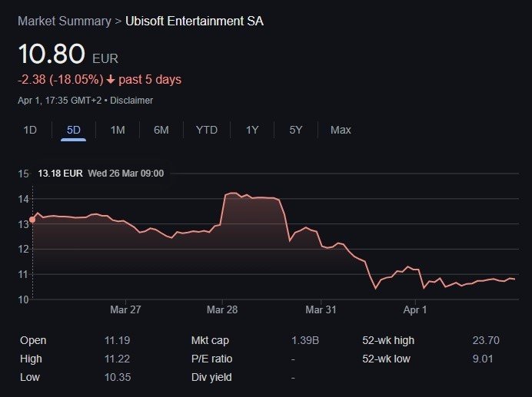Click the Mar 28 axis label

(222, 309)
